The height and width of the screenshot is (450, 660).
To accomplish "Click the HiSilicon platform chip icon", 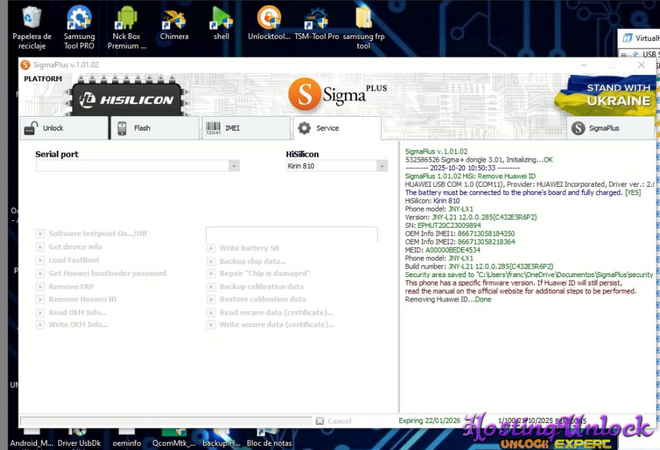I will [128, 98].
